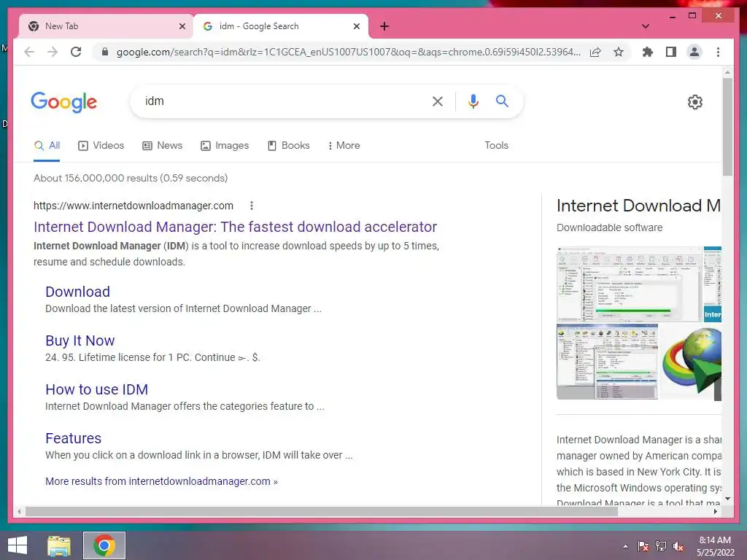Expand the More search categories menu
The image size is (747, 560).
click(x=344, y=146)
